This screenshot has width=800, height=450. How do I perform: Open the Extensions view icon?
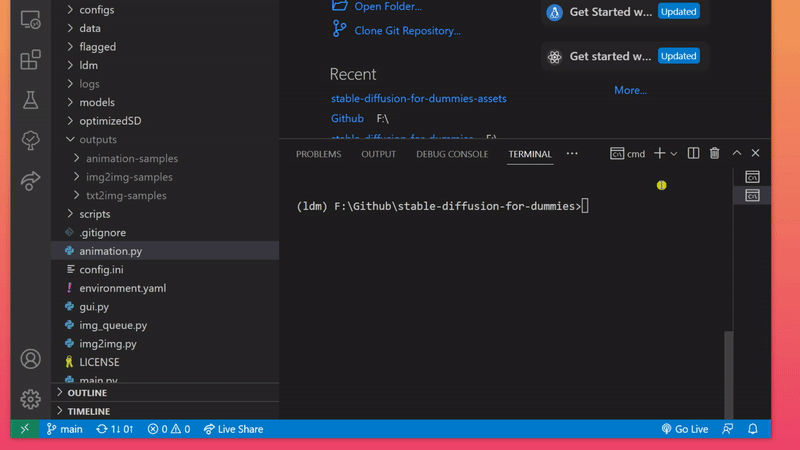coord(30,60)
